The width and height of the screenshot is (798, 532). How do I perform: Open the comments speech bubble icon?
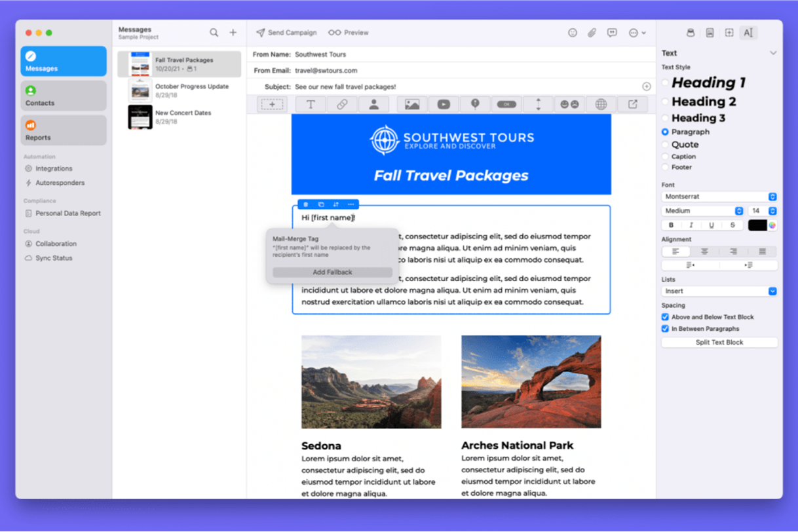(612, 33)
